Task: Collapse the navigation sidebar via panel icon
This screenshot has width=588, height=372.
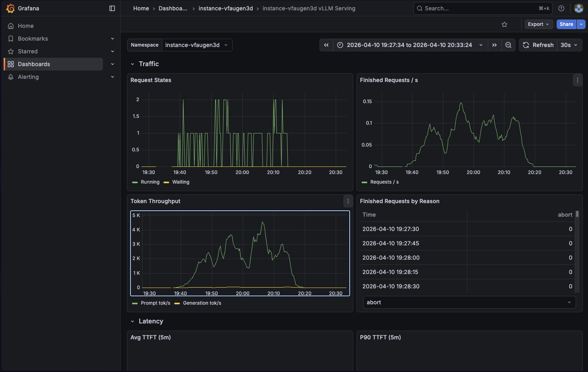Action: point(112,8)
